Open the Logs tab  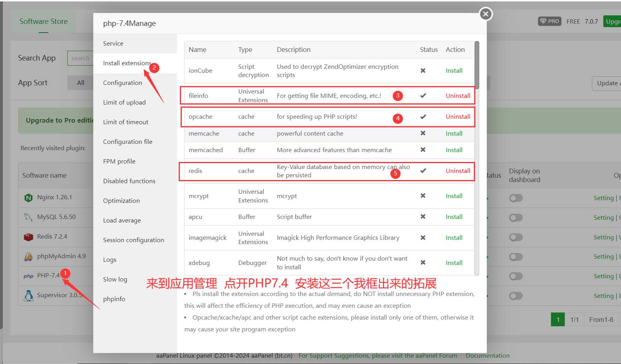[135, 259]
